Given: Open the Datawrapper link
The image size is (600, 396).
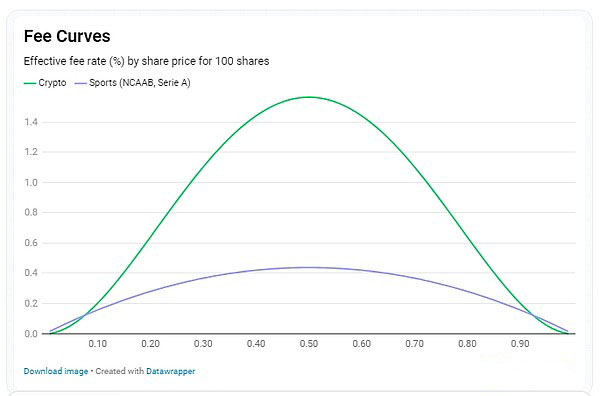Looking at the screenshot, I should tap(171, 371).
